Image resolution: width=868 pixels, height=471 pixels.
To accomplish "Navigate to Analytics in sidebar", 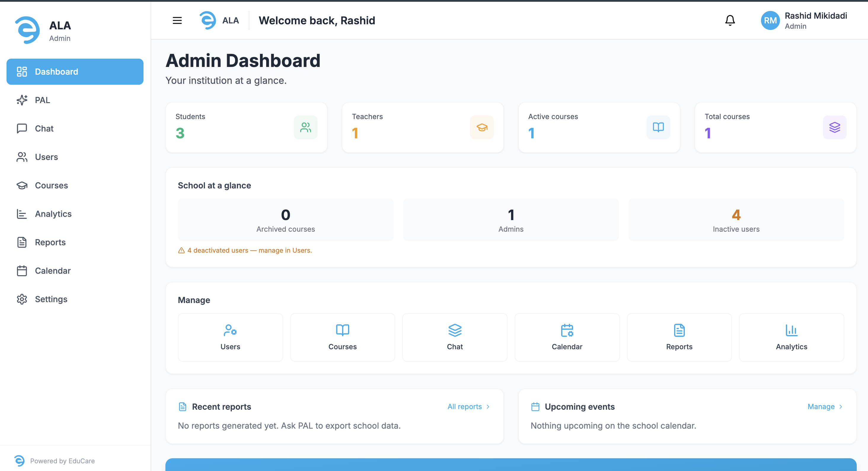I will point(75,214).
